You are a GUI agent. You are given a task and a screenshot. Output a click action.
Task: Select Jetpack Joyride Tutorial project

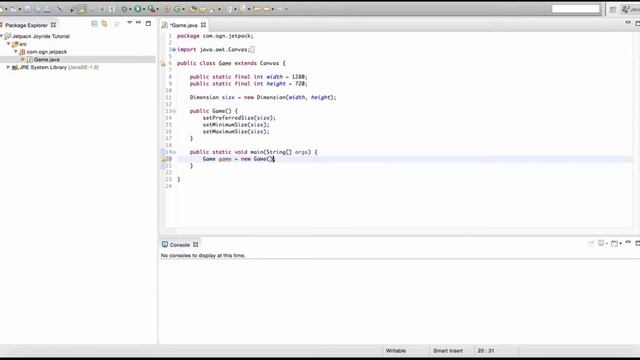click(40, 36)
